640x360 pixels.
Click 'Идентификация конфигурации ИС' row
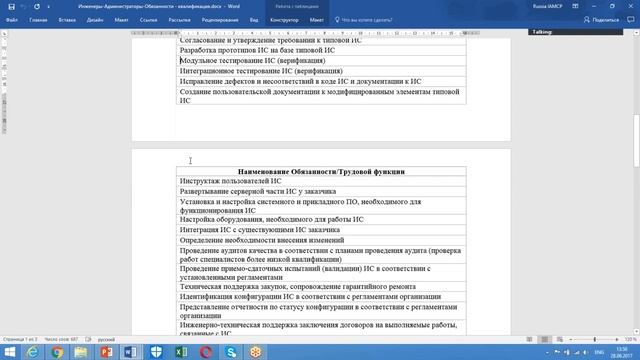tap(321, 297)
